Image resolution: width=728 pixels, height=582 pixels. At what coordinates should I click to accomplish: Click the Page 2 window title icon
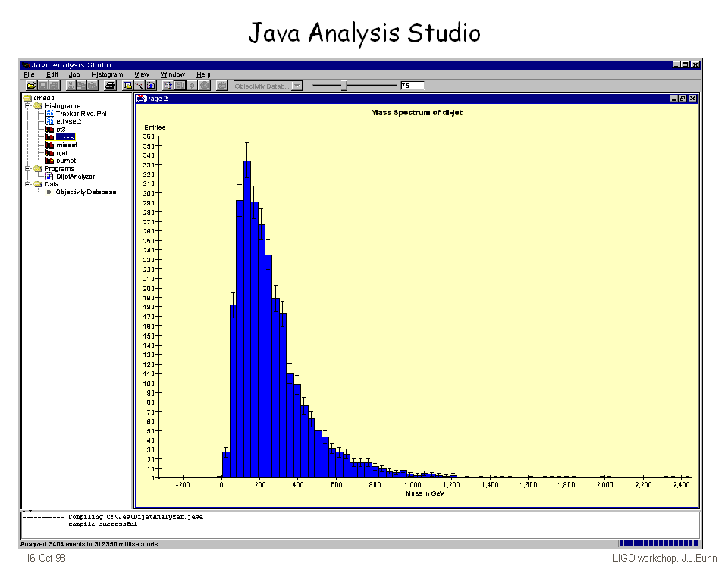pyautogui.click(x=140, y=99)
